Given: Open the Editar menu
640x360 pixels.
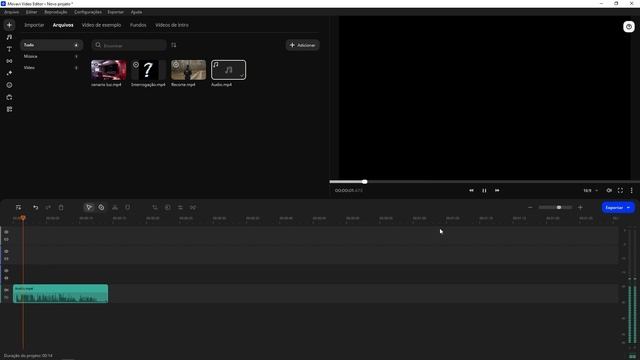Looking at the screenshot, I should pyautogui.click(x=31, y=12).
